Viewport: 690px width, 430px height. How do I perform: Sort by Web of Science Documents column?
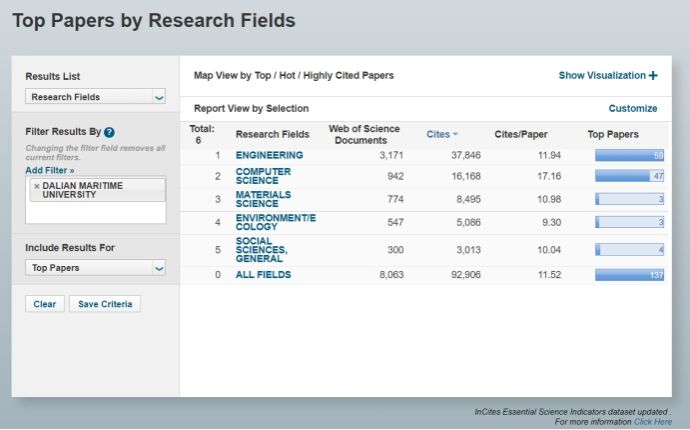pos(364,134)
